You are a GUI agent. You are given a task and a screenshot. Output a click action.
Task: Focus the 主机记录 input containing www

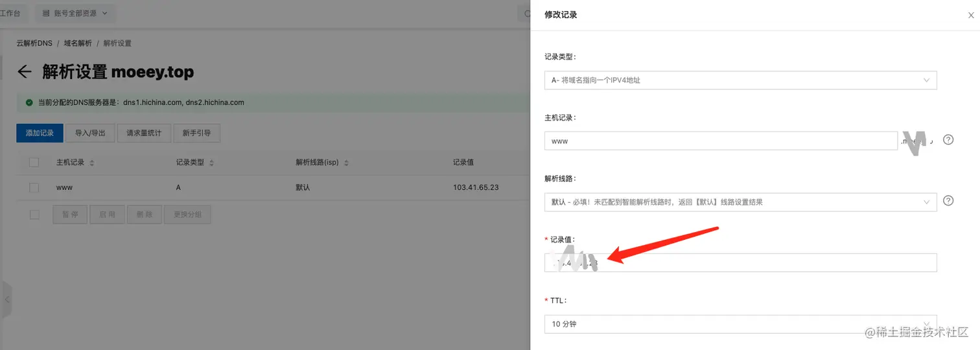click(x=721, y=141)
